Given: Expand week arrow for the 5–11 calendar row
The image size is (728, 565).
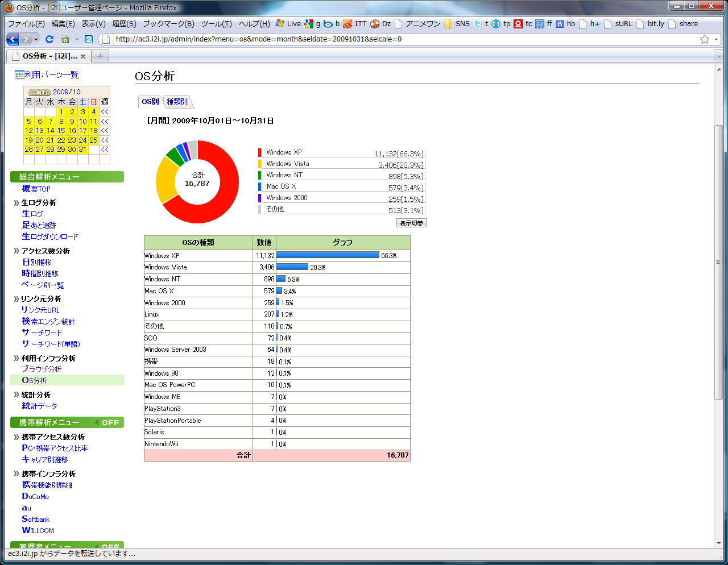Looking at the screenshot, I should pyautogui.click(x=105, y=121).
